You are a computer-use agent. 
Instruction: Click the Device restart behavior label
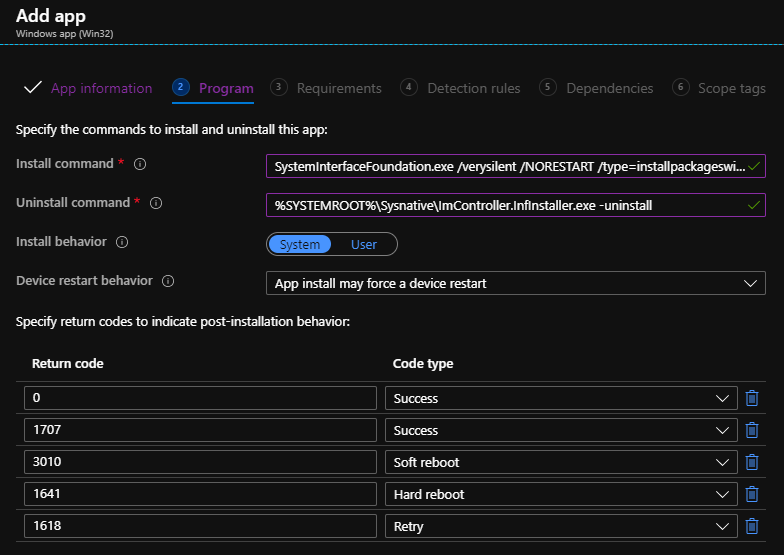tap(84, 280)
